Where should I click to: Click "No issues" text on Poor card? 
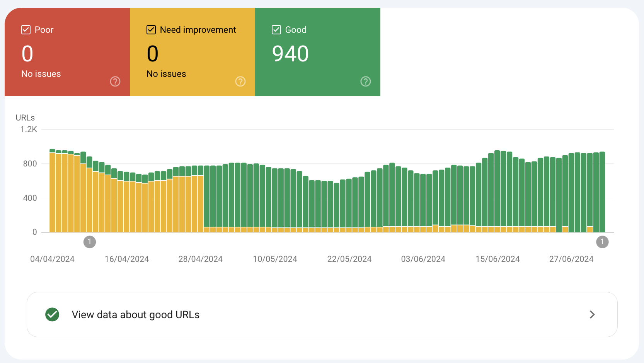click(x=41, y=74)
